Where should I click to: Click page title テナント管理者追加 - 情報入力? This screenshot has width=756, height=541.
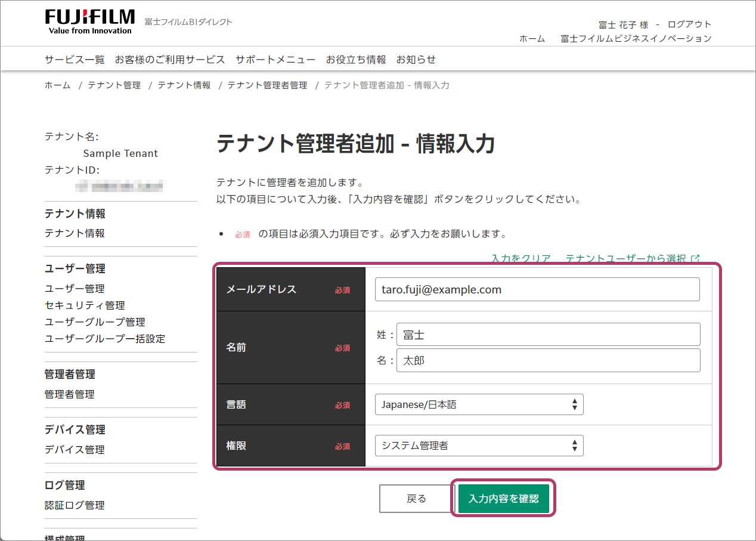pyautogui.click(x=356, y=144)
